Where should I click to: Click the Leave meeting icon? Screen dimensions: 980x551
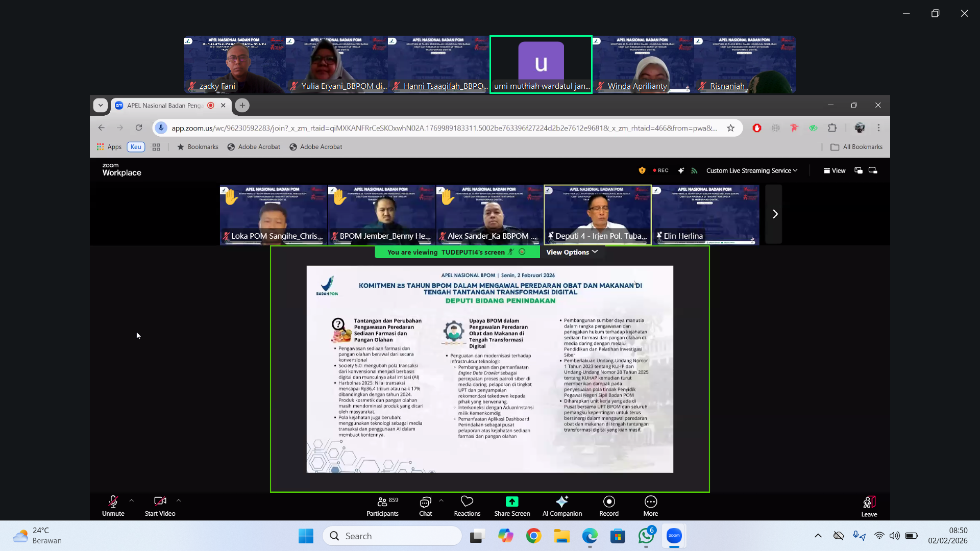tap(869, 503)
